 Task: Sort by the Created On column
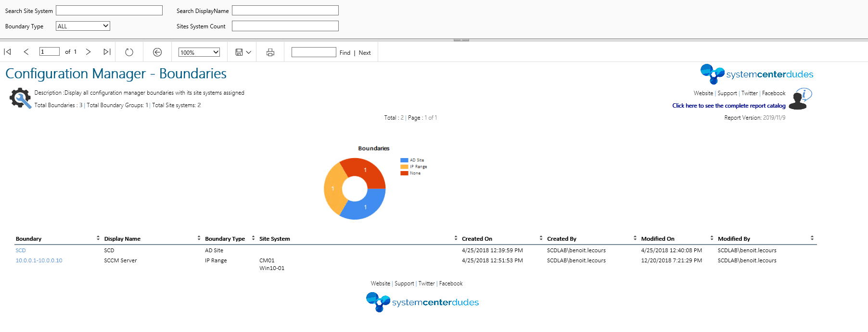(x=541, y=238)
